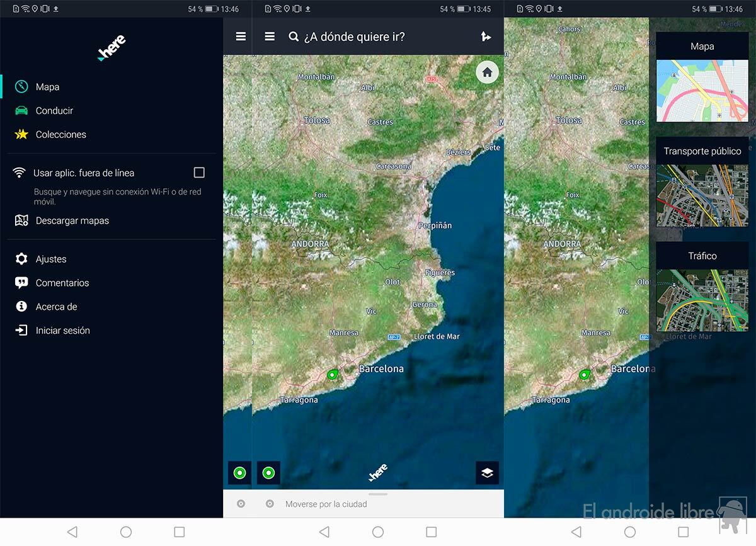Tap the location button beside the drawer
This screenshot has width=756, height=546.
[x=239, y=473]
